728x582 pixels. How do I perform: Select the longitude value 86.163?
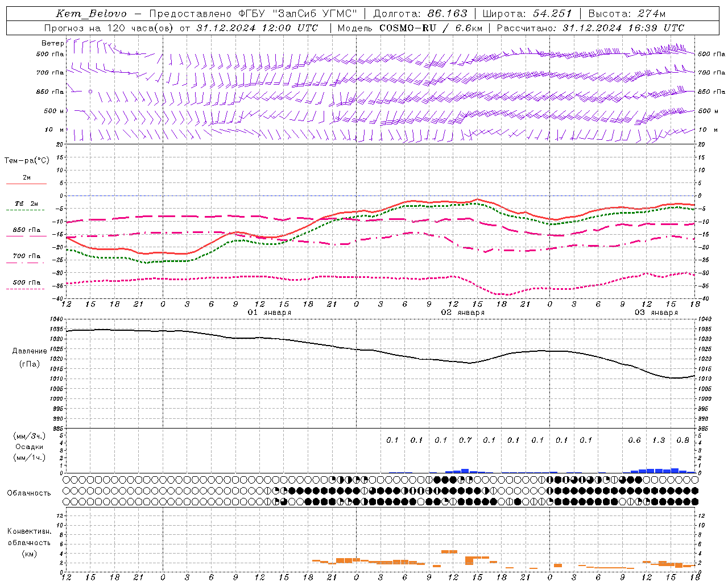(x=447, y=14)
